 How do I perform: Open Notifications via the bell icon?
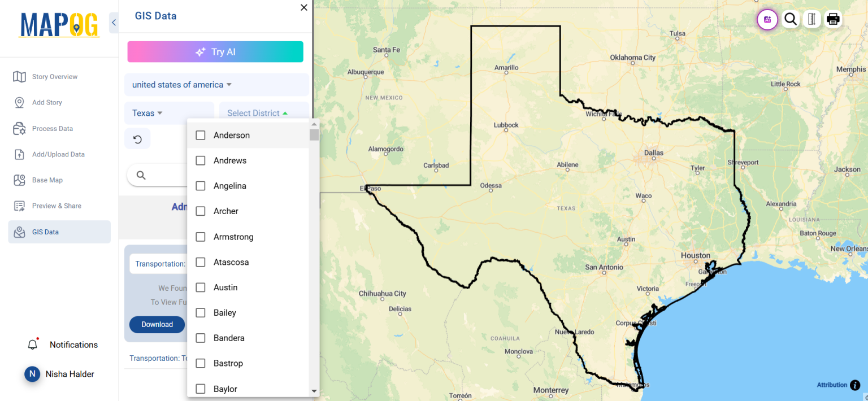coord(32,344)
